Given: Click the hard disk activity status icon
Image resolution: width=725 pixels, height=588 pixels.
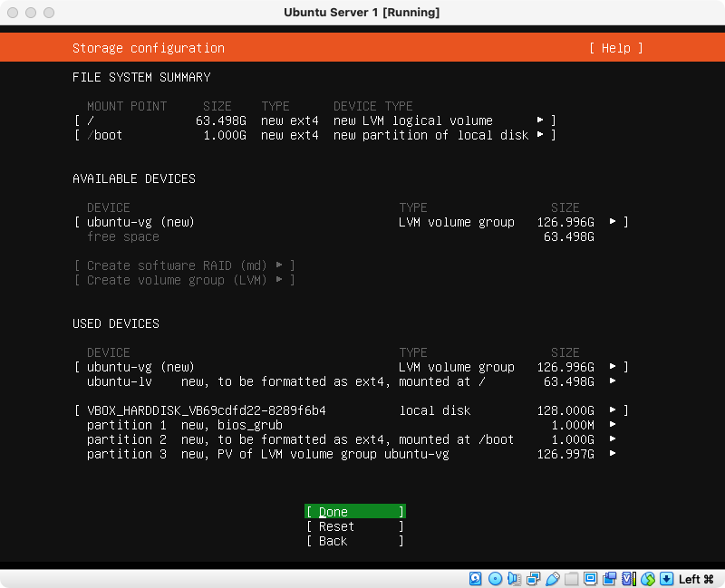Looking at the screenshot, I should click(476, 579).
